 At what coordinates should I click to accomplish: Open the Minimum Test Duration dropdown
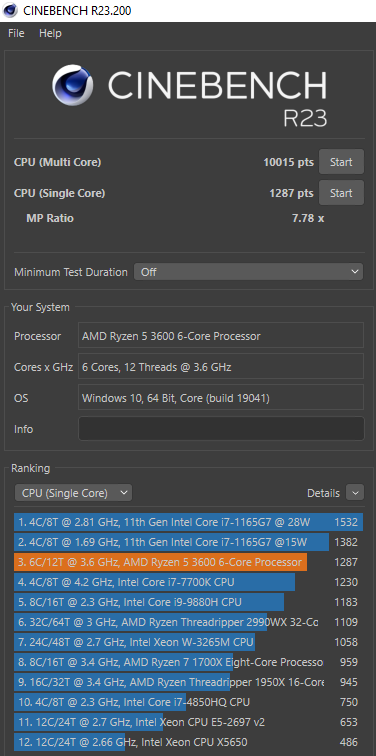pyautogui.click(x=248, y=272)
